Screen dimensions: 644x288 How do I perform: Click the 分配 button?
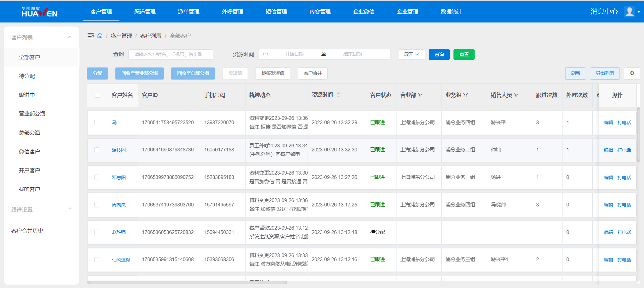point(97,73)
